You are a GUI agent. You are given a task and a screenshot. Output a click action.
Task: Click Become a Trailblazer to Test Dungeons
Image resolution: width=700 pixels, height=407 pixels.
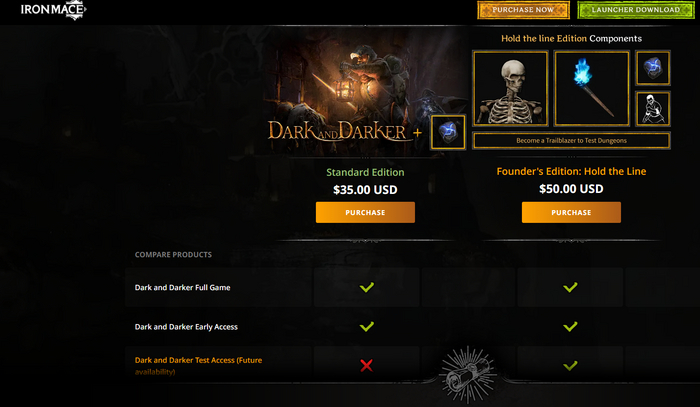571,141
